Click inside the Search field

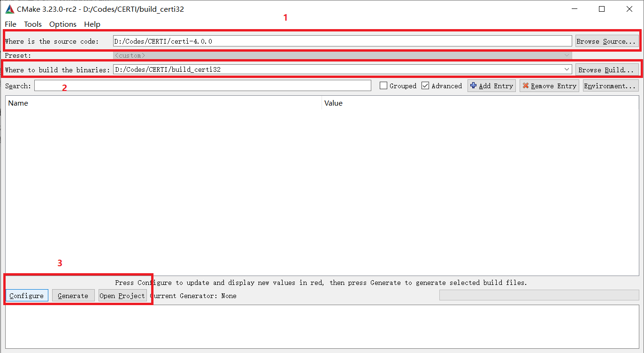click(202, 85)
